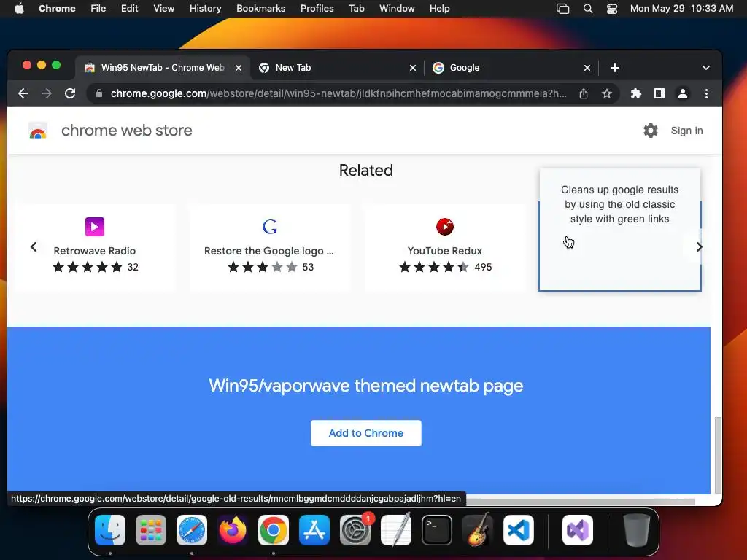Click the Stage Manager menu bar icon
The width and height of the screenshot is (747, 560).
563,9
